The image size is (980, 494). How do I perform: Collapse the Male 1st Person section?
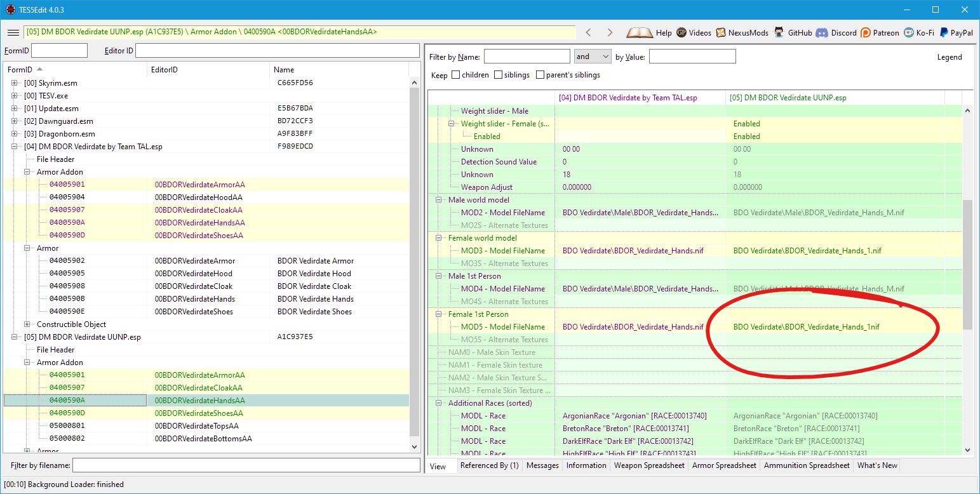[439, 276]
